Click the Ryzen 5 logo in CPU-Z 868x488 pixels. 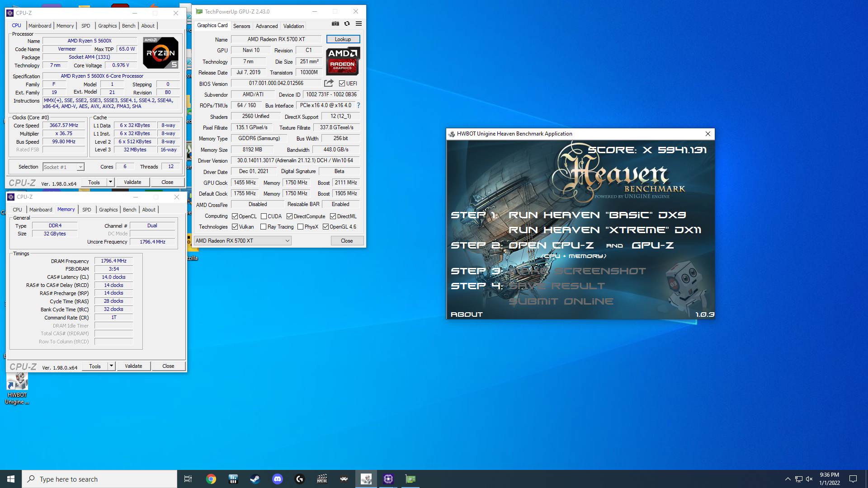tap(160, 53)
